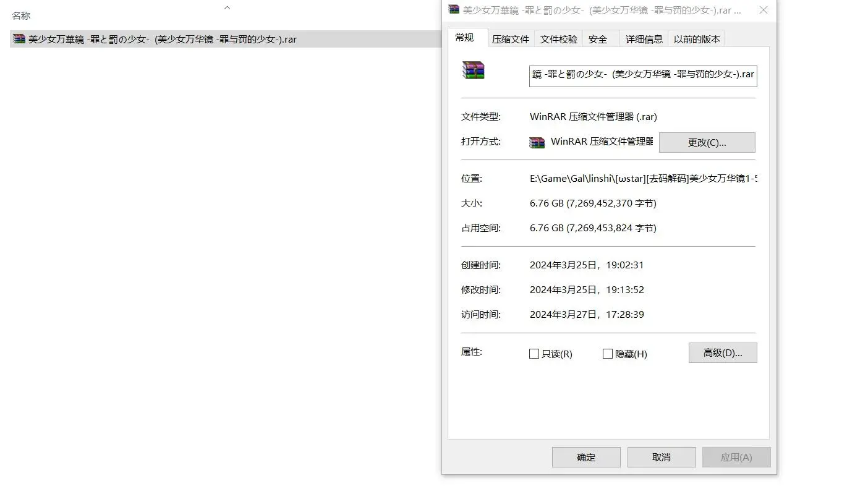This screenshot has width=868, height=486.
Task: Click the WinRAR icon in dialog title bar
Action: coord(454,10)
